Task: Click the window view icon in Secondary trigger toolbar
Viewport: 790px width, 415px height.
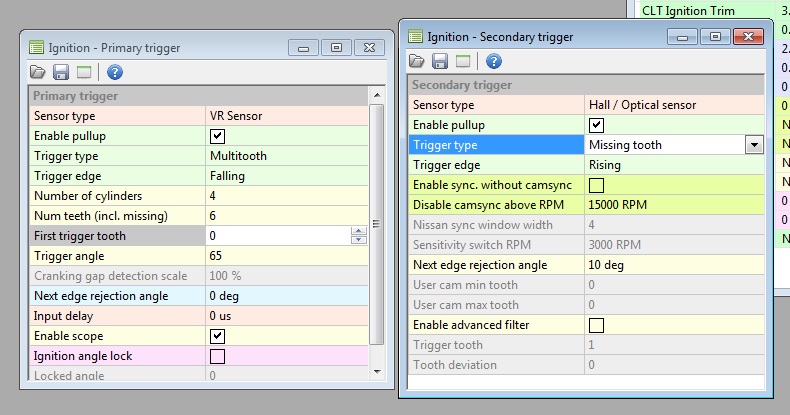Action: [463, 61]
